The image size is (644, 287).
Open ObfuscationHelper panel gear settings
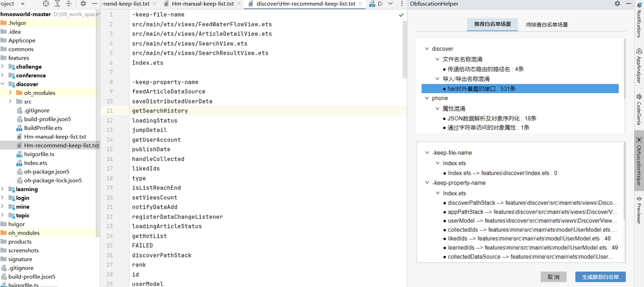coord(617,4)
